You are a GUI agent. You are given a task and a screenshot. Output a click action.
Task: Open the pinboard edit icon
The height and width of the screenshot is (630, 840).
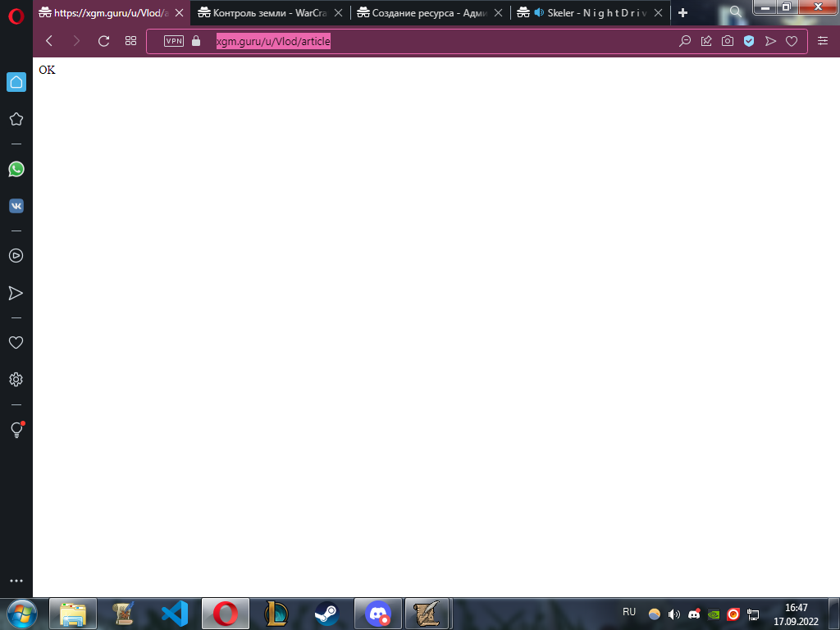[x=706, y=41]
